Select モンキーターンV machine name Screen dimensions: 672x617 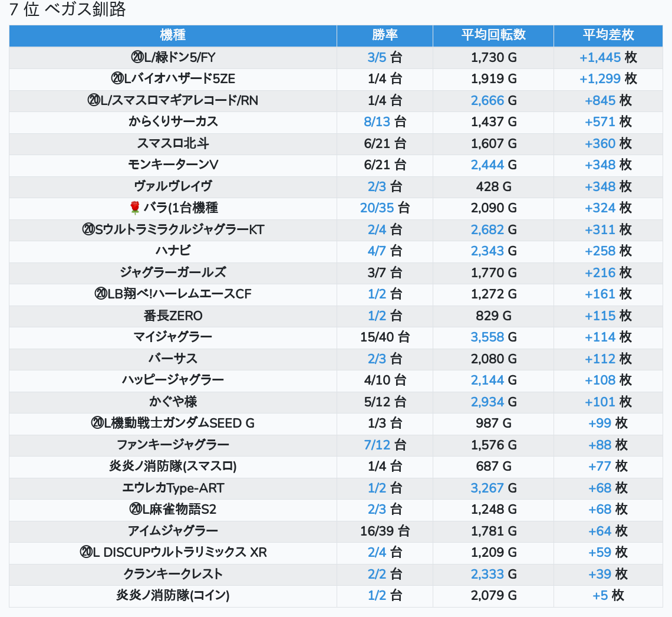point(173,165)
